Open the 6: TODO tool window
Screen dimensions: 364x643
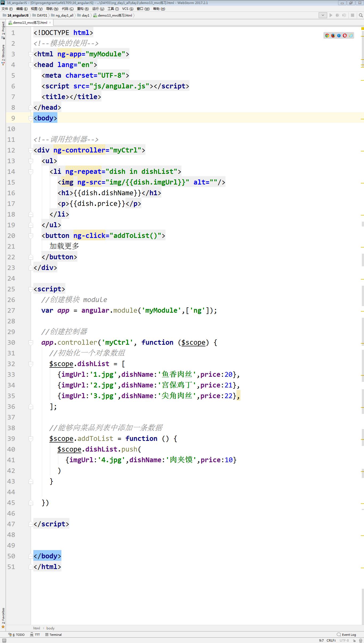(x=17, y=635)
